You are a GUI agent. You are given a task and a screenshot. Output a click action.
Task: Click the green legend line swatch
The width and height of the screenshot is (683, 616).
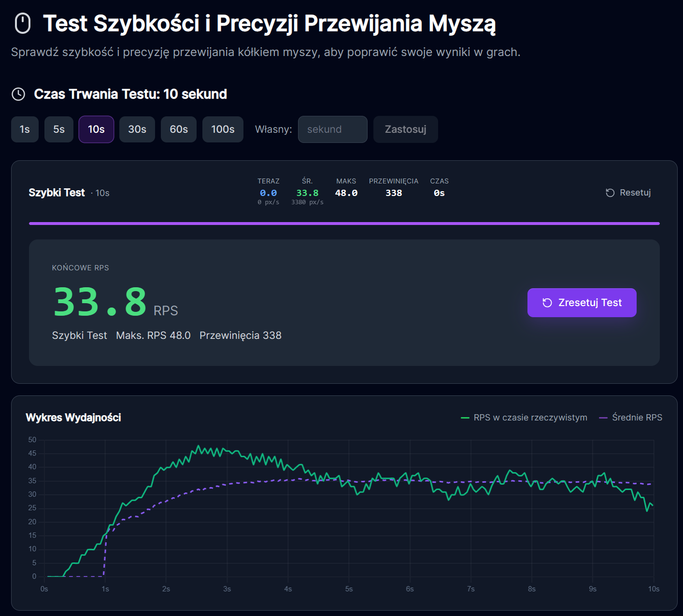pos(465,418)
